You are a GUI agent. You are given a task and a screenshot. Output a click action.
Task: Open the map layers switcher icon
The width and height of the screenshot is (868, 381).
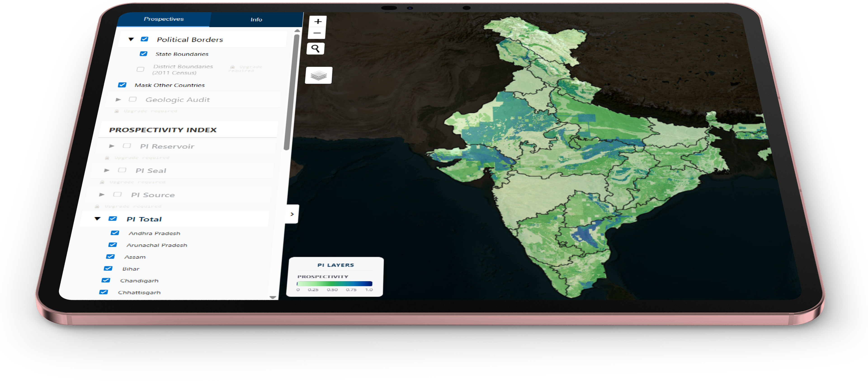[318, 75]
